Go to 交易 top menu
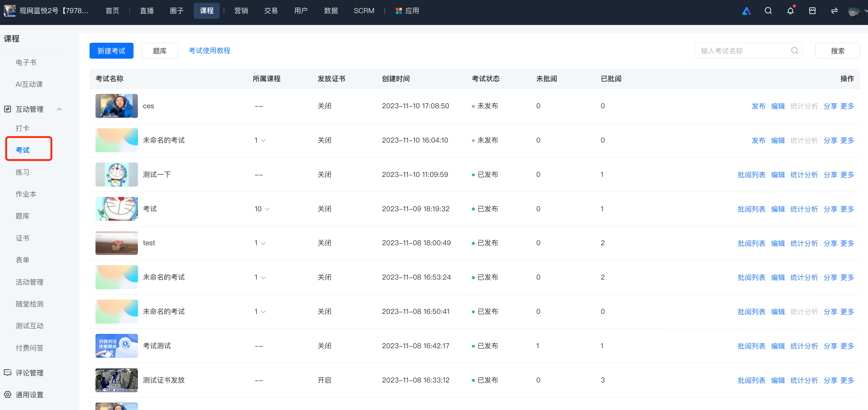868x410 pixels. [271, 11]
